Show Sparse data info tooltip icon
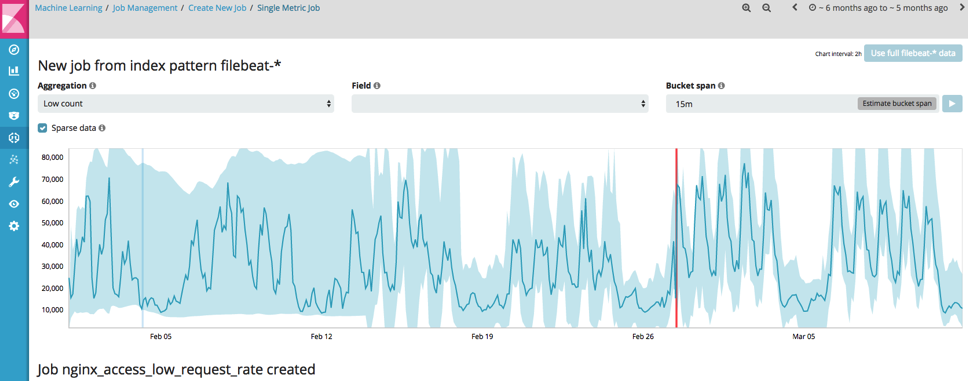Screen dimensions: 968x381 tap(102, 128)
